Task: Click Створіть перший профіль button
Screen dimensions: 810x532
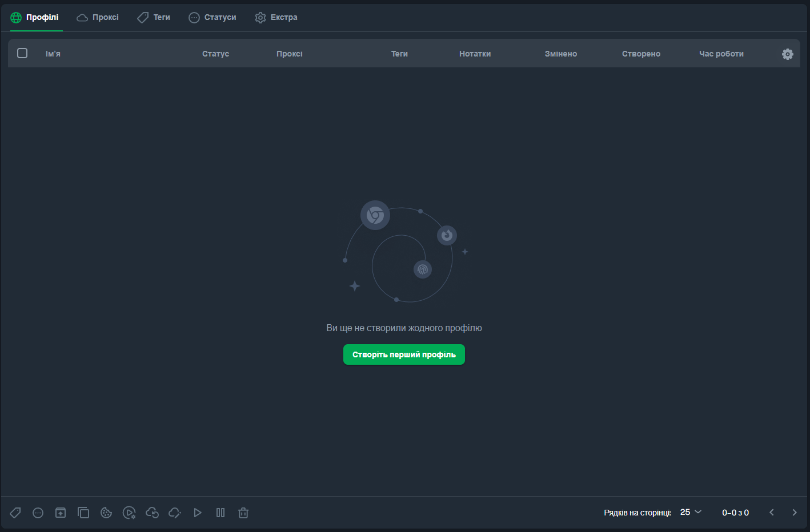Action: click(404, 354)
